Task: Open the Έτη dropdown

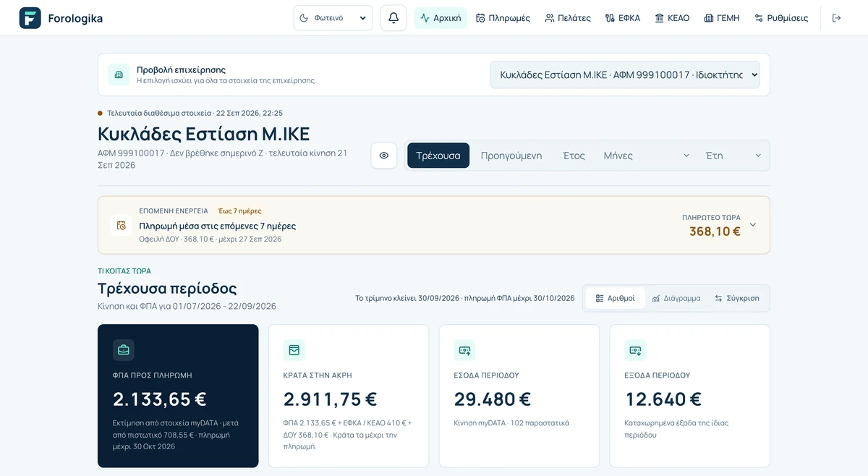Action: pyautogui.click(x=733, y=156)
